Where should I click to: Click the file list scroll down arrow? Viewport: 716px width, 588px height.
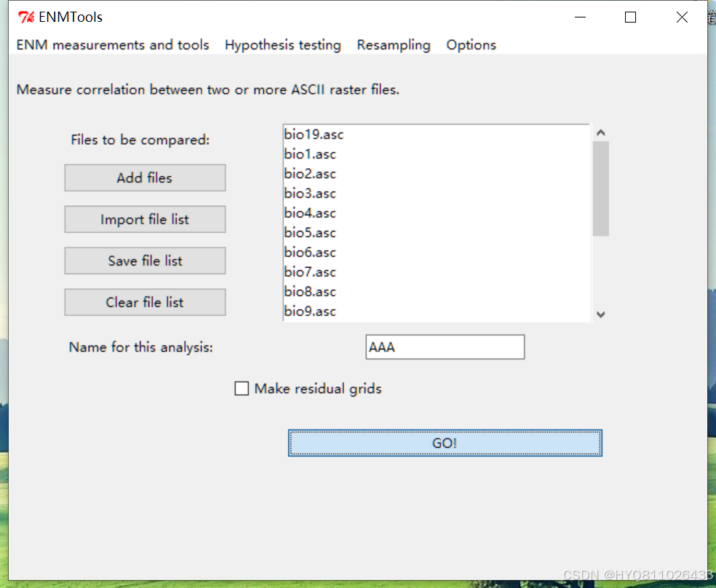601,314
